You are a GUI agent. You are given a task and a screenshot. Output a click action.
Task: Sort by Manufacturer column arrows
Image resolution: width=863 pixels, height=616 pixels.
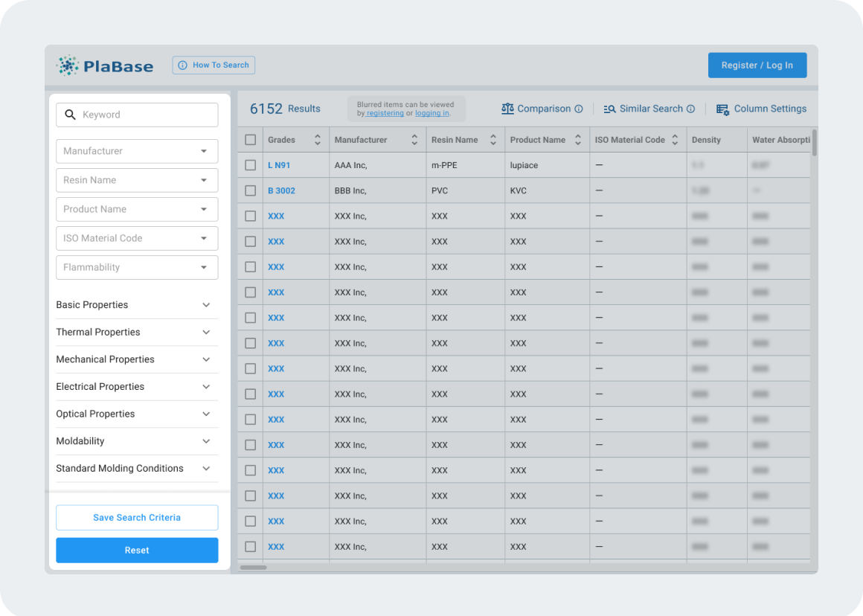(414, 140)
